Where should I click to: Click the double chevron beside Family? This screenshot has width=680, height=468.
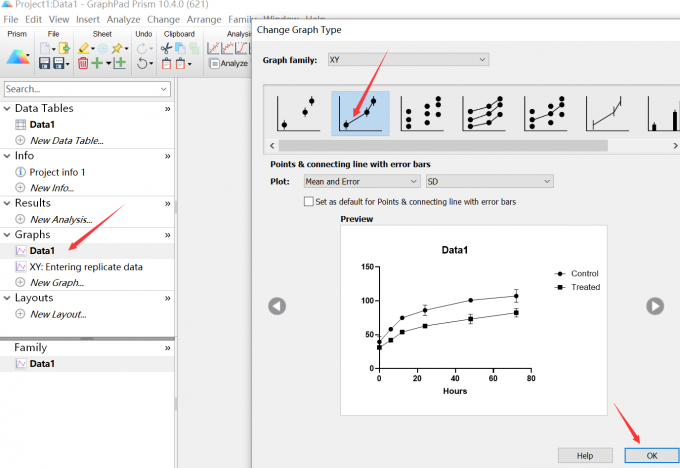[x=167, y=348]
